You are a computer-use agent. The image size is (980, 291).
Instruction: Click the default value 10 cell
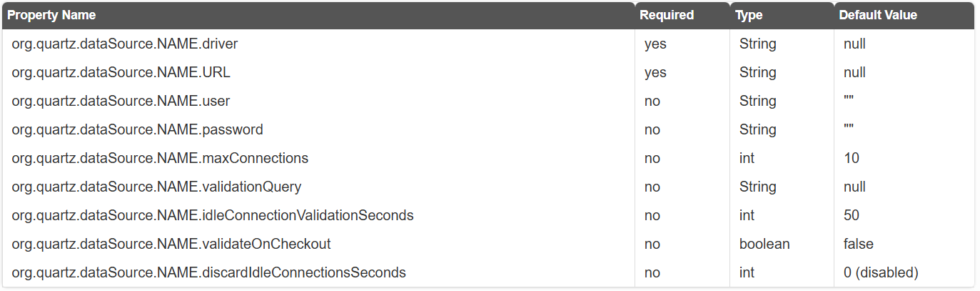coord(904,158)
